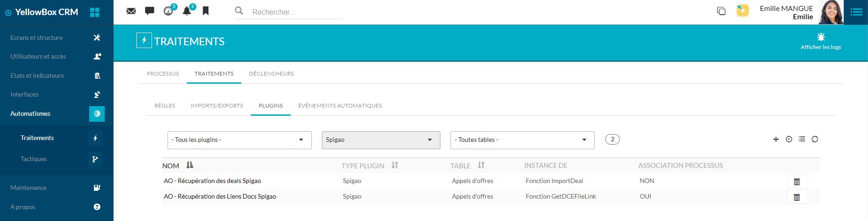This screenshot has height=221, width=868.
Task: Click the result count badge 2
Action: coord(613,140)
